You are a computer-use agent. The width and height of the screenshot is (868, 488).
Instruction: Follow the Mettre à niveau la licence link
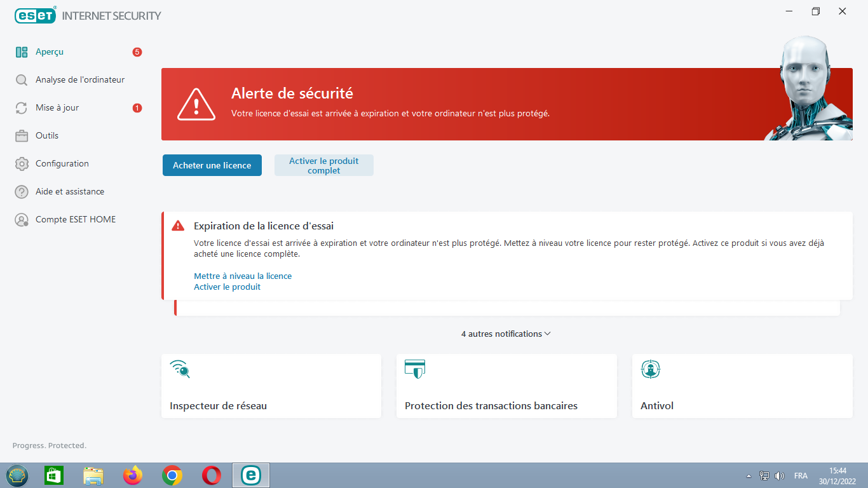click(x=243, y=276)
